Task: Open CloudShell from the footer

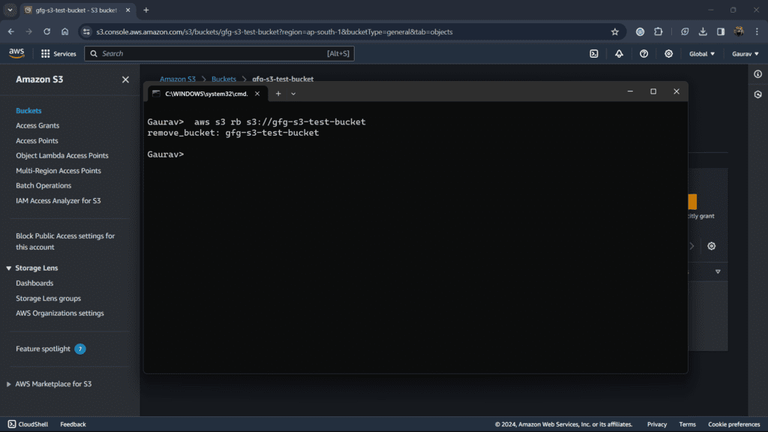Action: pyautogui.click(x=28, y=424)
